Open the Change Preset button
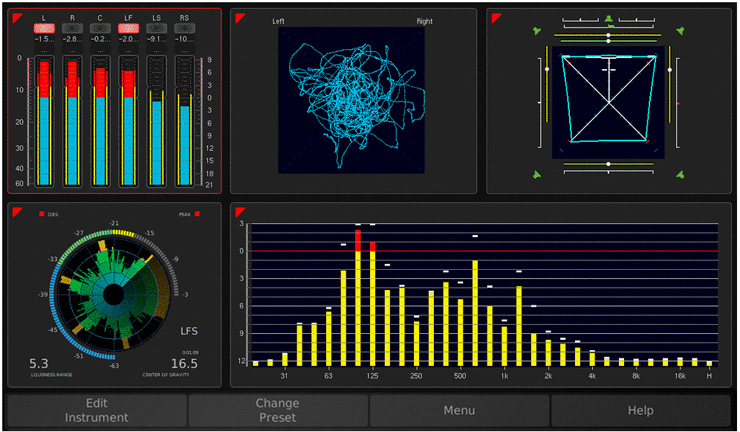 point(278,410)
